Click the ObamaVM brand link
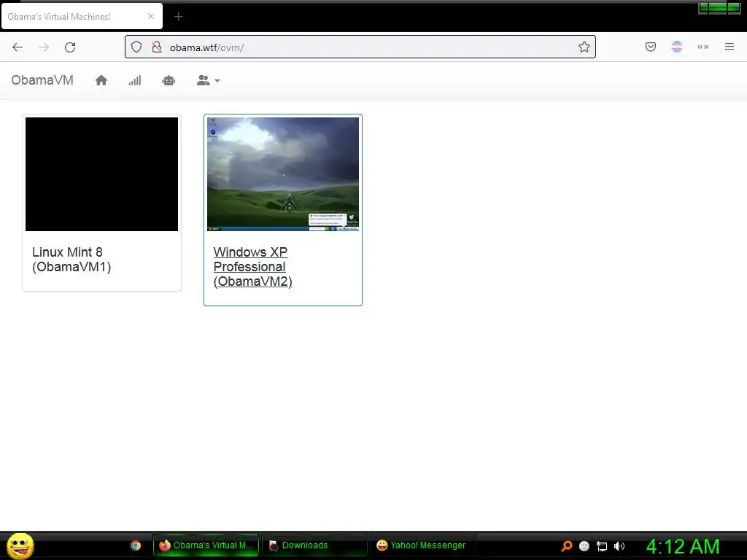Image resolution: width=747 pixels, height=560 pixels. (42, 80)
